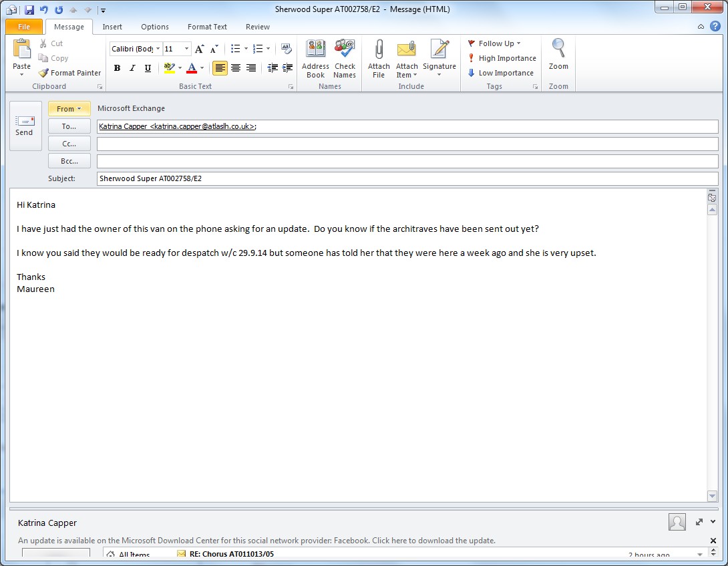Clear all formatting

(x=287, y=49)
